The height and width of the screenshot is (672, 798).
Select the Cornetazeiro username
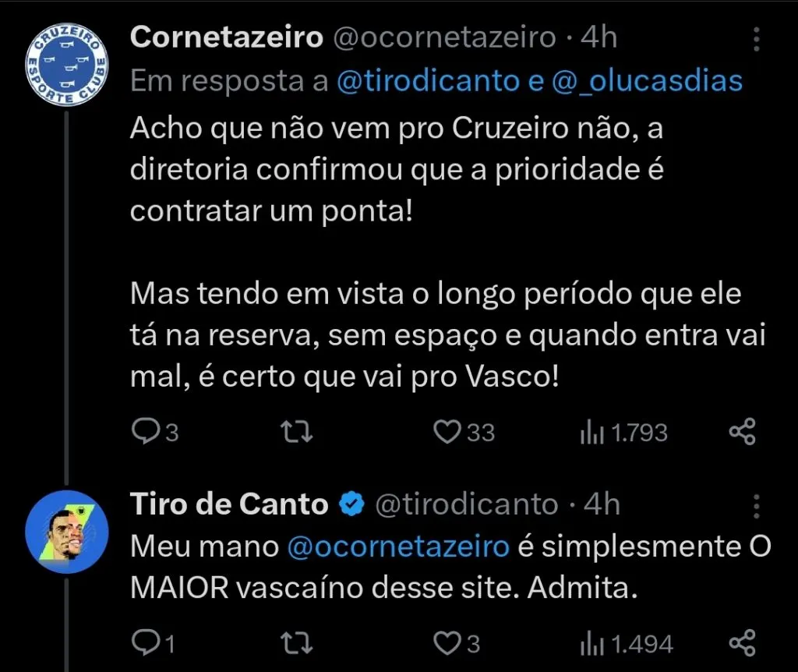coord(228,36)
